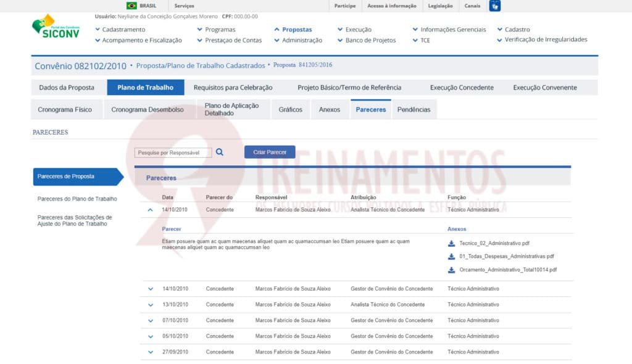
Task: Expand the 07/10/2010 parecer row
Action: click(150, 321)
